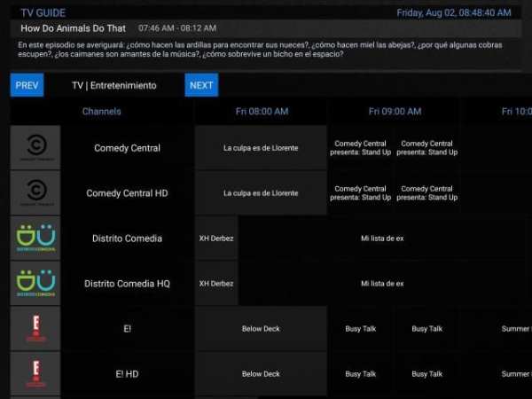This screenshot has width=532, height=399.
Task: Click the How Do Animals Do That title
Action: [x=74, y=28]
